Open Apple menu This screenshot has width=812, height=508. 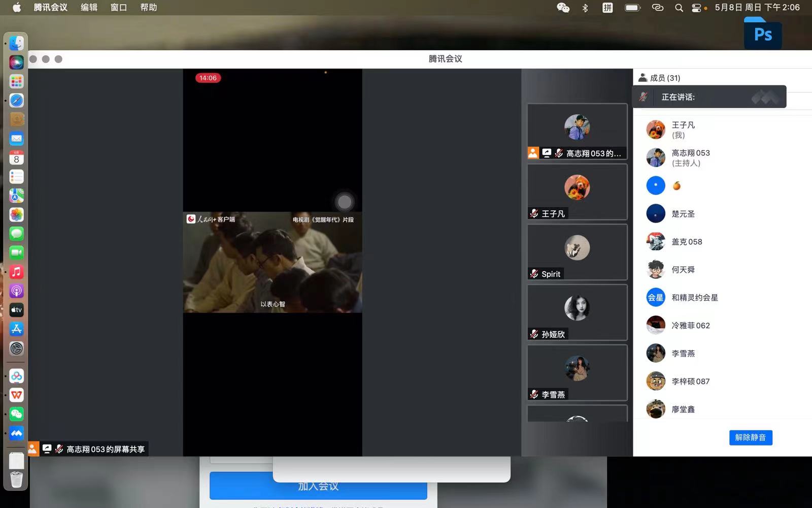point(17,8)
